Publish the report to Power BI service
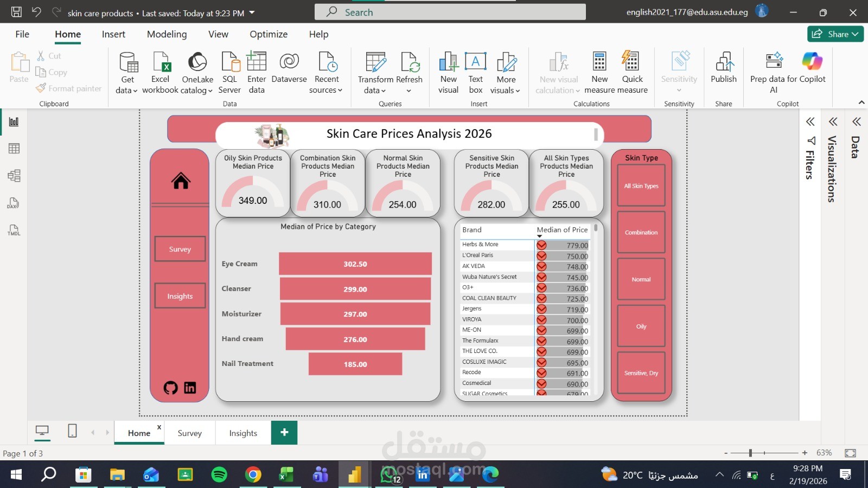This screenshot has width=868, height=488. coord(724,71)
